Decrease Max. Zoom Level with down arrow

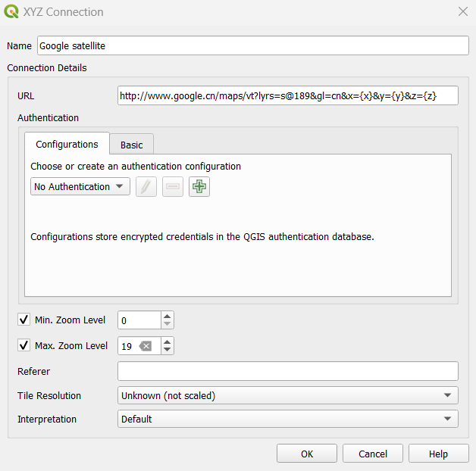(x=167, y=350)
